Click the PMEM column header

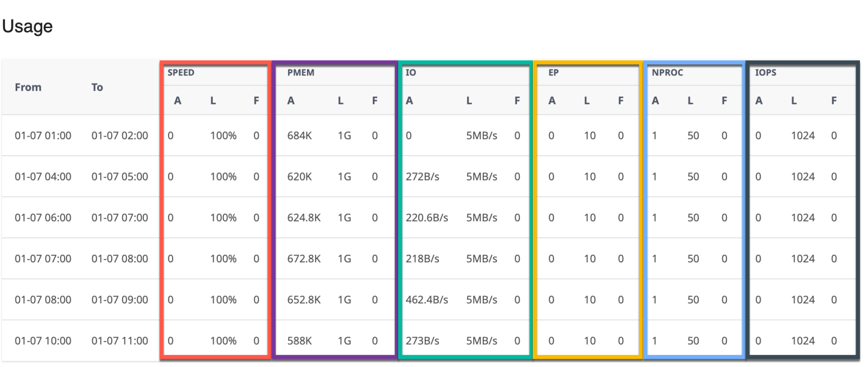[301, 73]
